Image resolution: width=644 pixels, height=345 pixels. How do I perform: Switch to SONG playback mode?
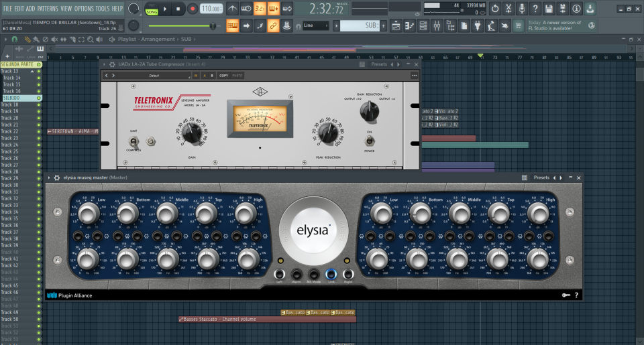click(x=152, y=12)
